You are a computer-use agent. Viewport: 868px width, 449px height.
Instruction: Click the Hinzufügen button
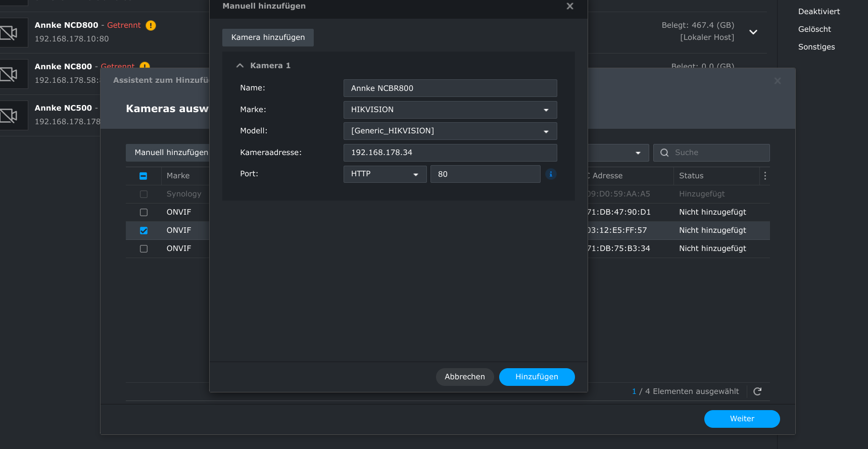(537, 377)
